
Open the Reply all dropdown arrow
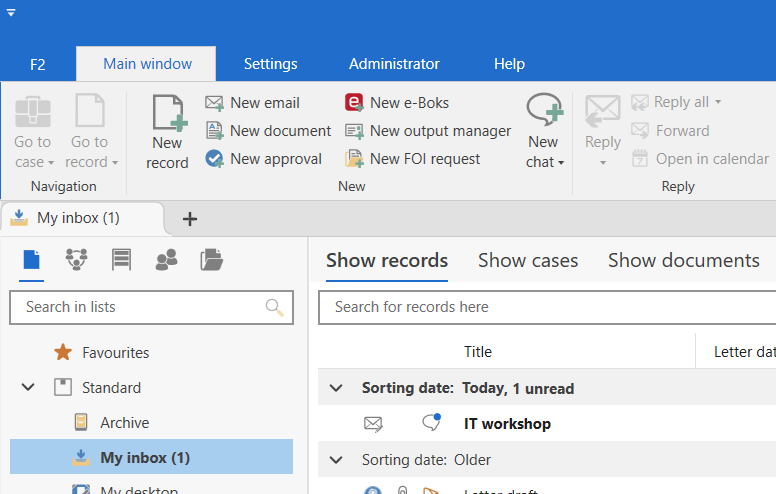pyautogui.click(x=718, y=102)
